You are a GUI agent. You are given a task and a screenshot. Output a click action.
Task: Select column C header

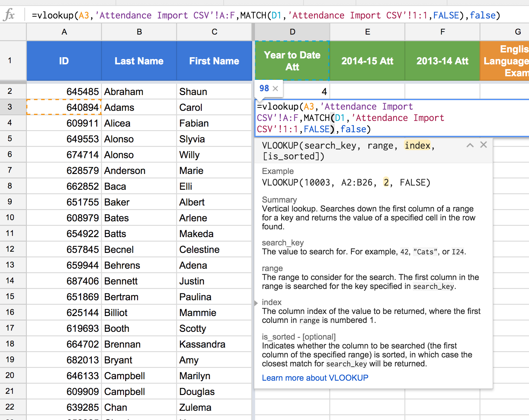pos(214,32)
